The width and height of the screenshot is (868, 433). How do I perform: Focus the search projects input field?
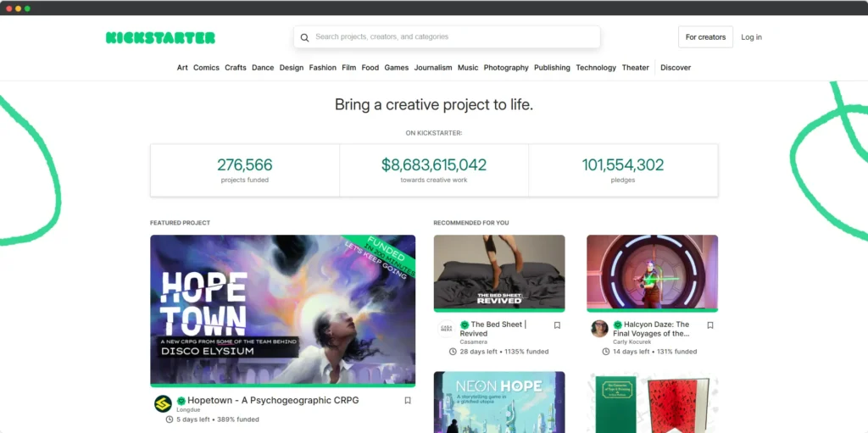pyautogui.click(x=447, y=37)
